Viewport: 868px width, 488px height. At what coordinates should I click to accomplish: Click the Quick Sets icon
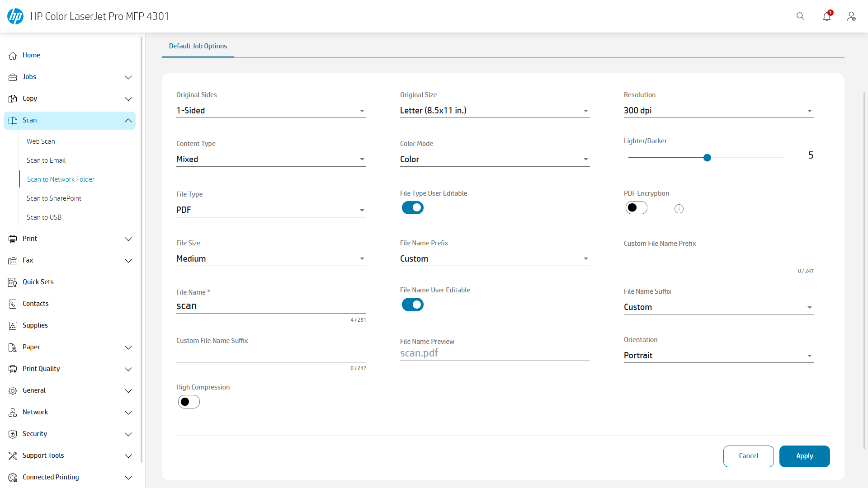[x=13, y=282]
